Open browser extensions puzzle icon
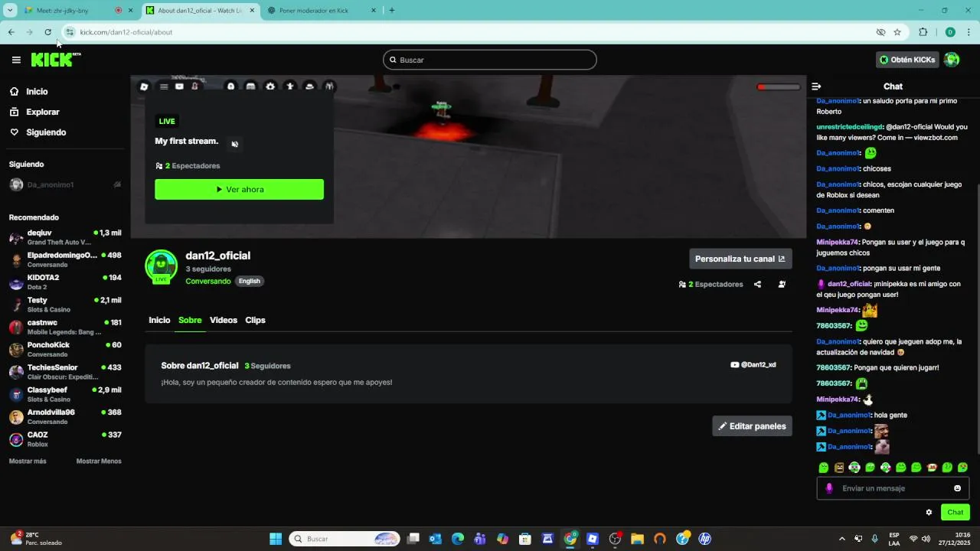The width and height of the screenshot is (980, 551). pos(923,32)
